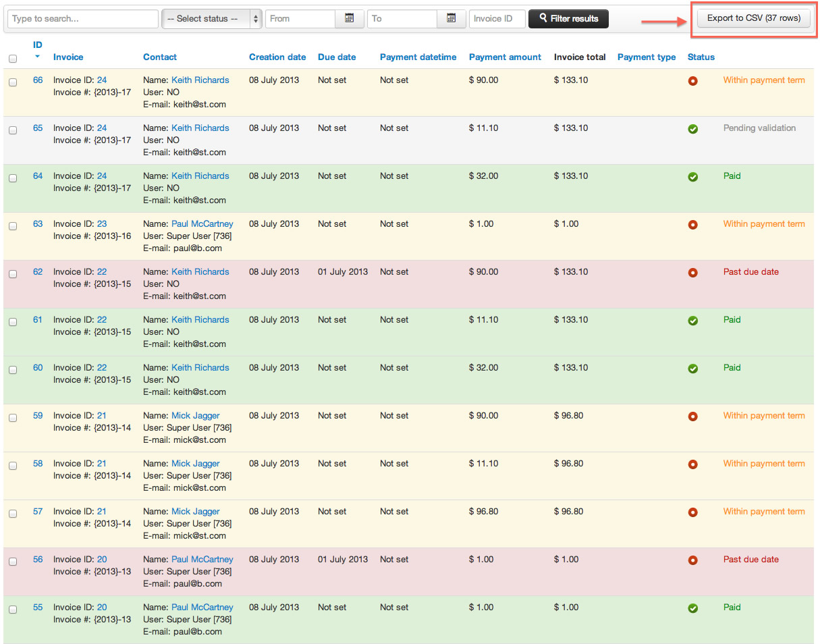This screenshot has width=820, height=644.
Task: Open the Select status dropdown
Action: click(212, 19)
